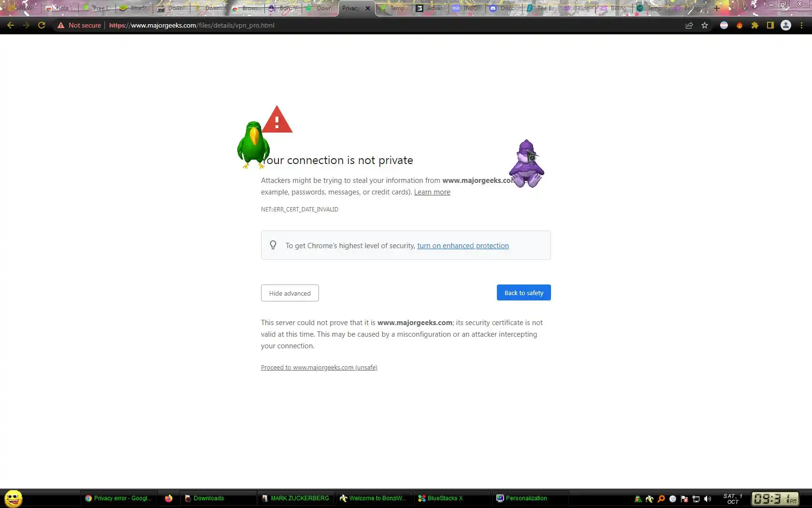Proceed to www.majorgeeks.com (unsafe)
The width and height of the screenshot is (812, 508).
pos(319,368)
